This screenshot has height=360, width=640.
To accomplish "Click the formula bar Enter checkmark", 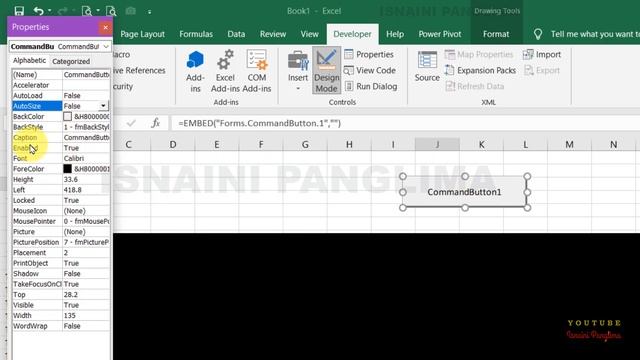I will click(131, 123).
